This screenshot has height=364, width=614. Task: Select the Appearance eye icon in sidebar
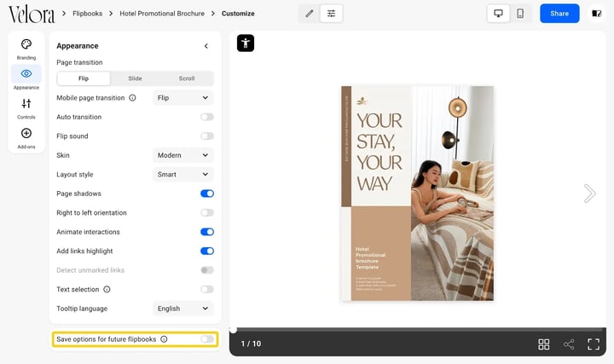tap(26, 73)
